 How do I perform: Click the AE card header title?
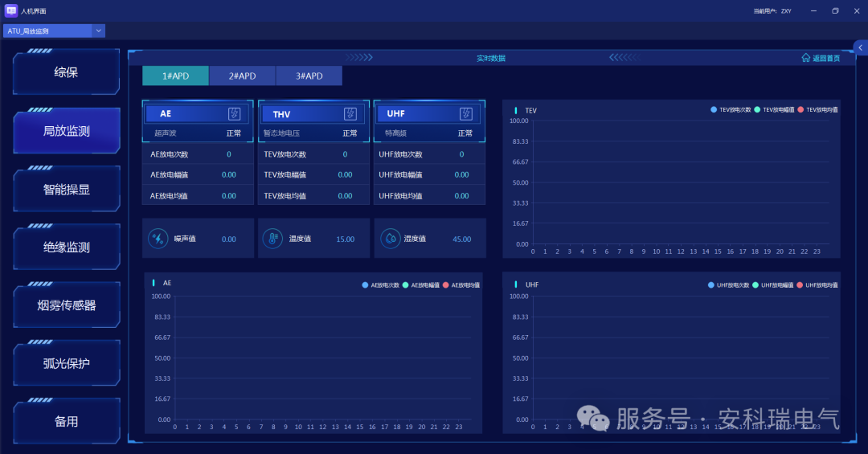tap(166, 113)
